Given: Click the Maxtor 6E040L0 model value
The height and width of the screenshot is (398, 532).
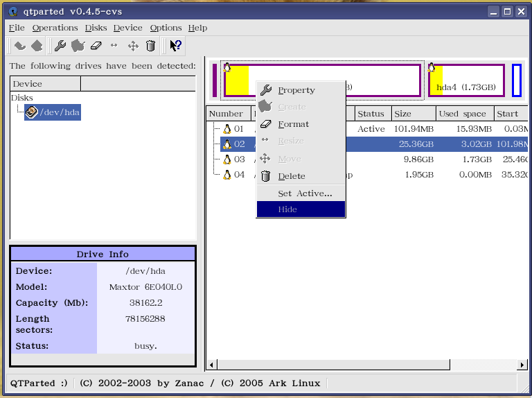Looking at the screenshot, I should point(145,287).
